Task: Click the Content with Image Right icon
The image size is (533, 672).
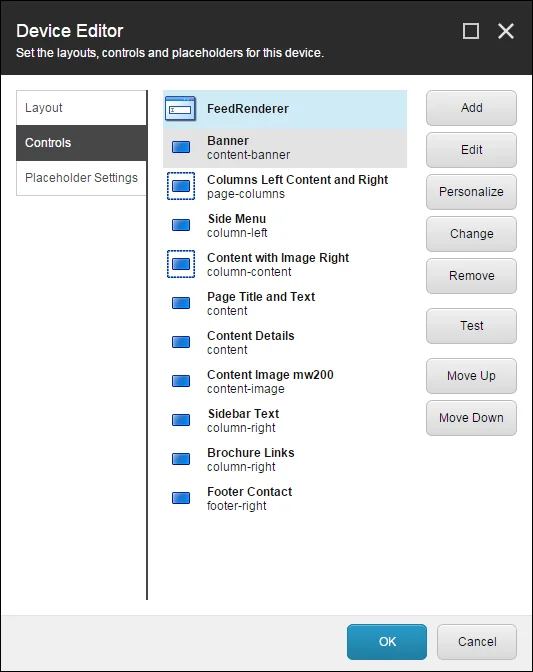Action: click(x=181, y=264)
